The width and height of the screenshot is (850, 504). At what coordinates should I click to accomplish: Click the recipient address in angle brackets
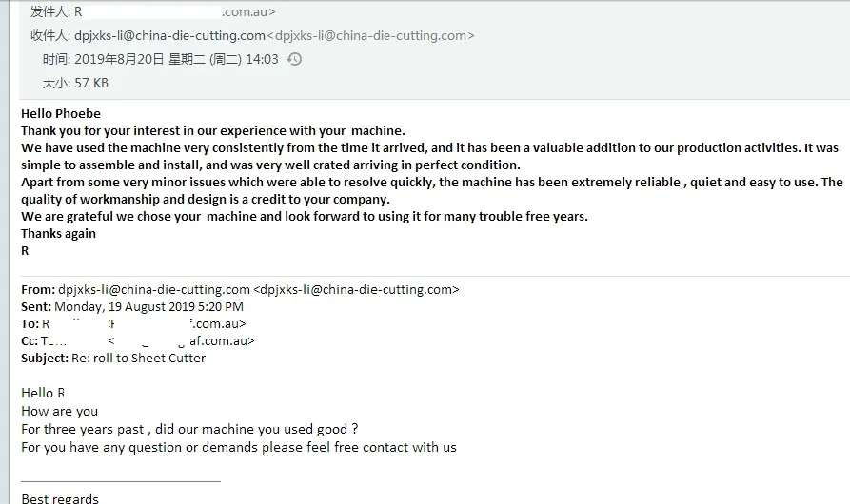(x=370, y=35)
